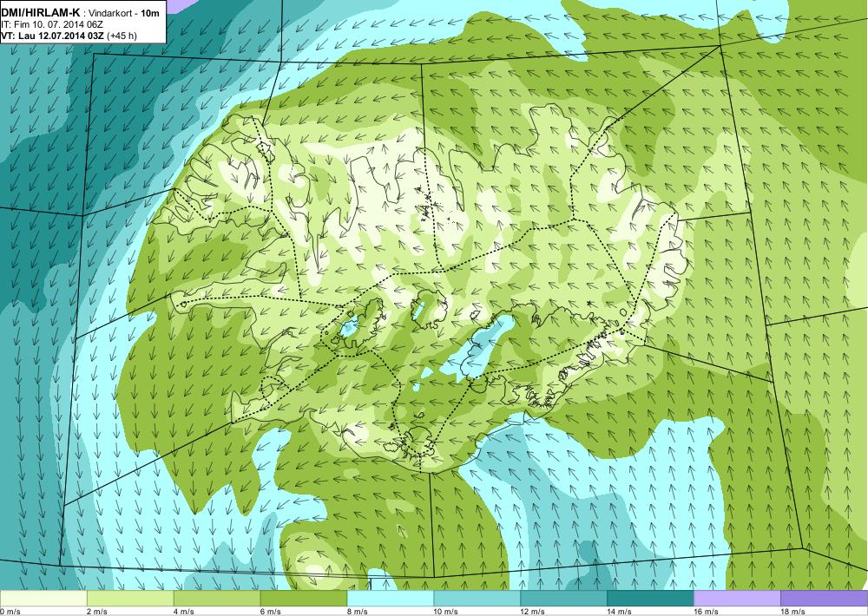Click the '(+45 h)' forecast offset text
868x616 pixels.
pos(122,36)
